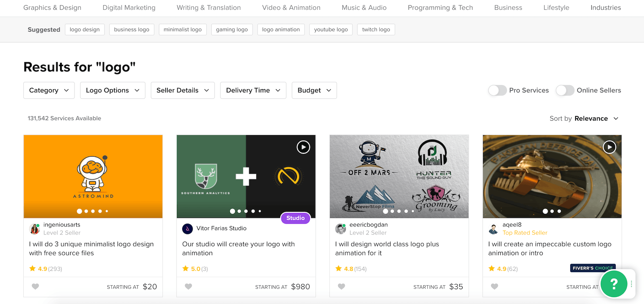Enable the Online Sellers toggle
The image size is (644, 304).
click(x=565, y=90)
